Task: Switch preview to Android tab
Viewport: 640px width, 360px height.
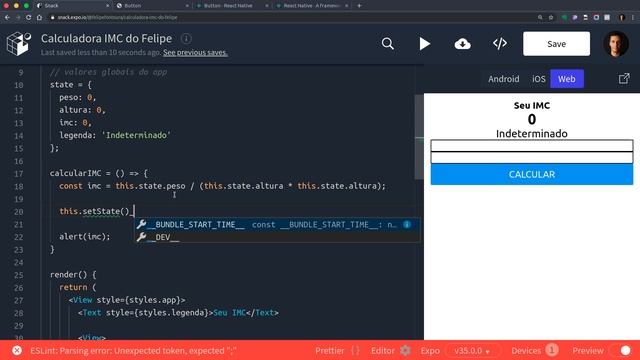Action: (504, 79)
